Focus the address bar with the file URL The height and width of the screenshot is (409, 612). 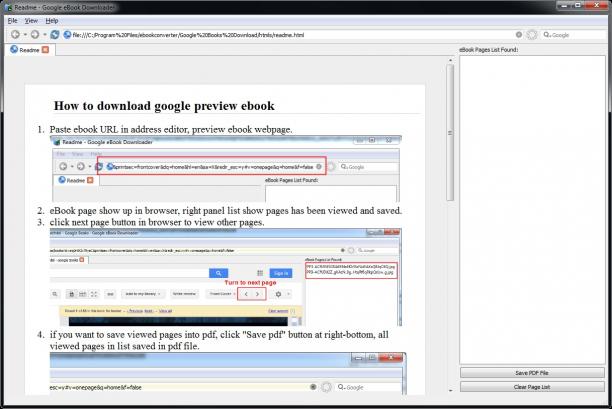(x=293, y=35)
